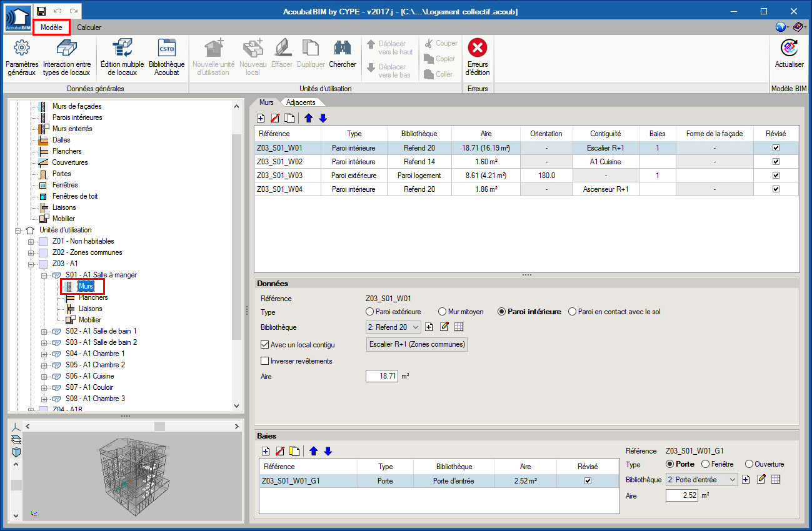812x531 pixels.
Task: Click the axes view icon in 3D viewer
Action: pos(16,427)
